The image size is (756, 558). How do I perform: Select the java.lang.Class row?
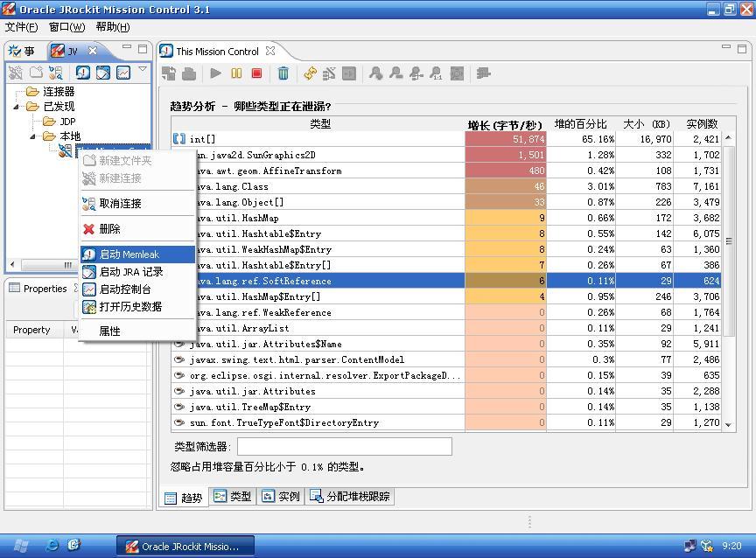[x=447, y=186]
